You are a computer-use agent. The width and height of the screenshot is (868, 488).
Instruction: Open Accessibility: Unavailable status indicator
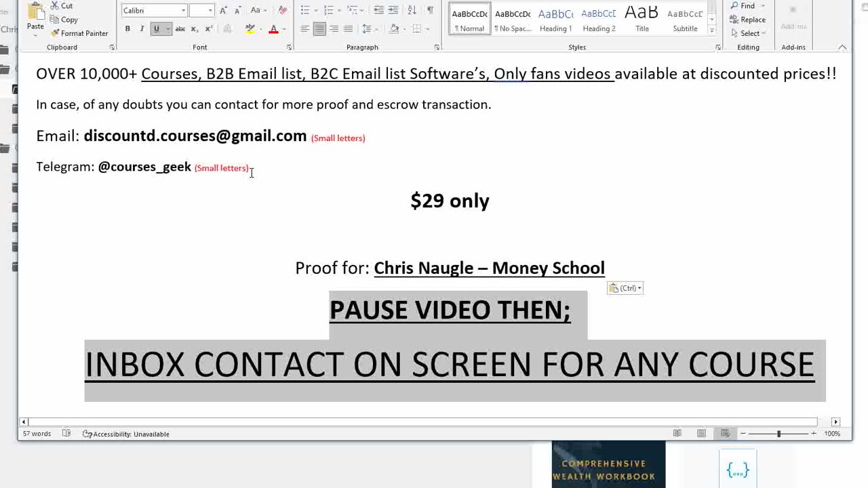click(x=126, y=434)
